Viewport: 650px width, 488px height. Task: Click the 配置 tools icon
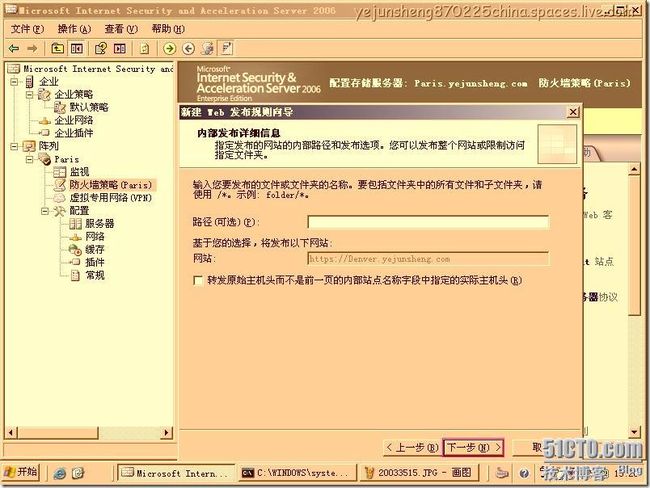pyautogui.click(x=60, y=211)
